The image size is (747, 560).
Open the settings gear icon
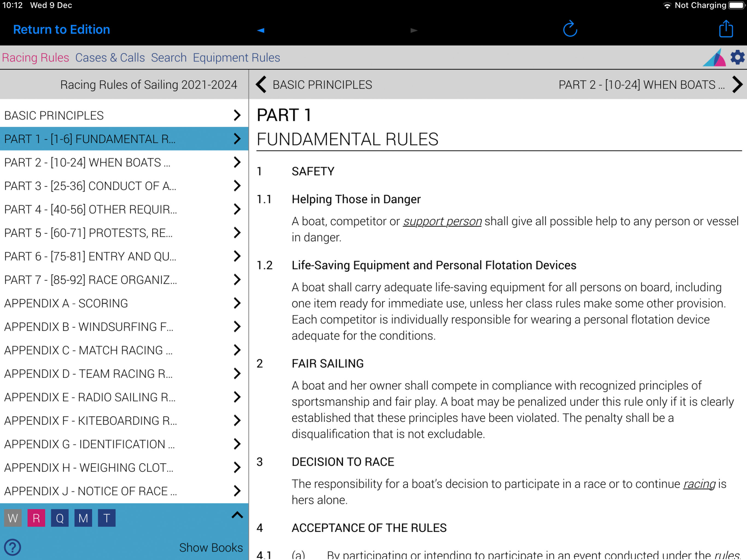[x=737, y=57]
